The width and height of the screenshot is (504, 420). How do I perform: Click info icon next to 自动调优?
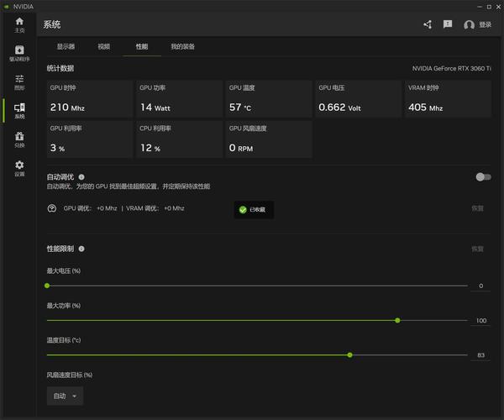81,176
